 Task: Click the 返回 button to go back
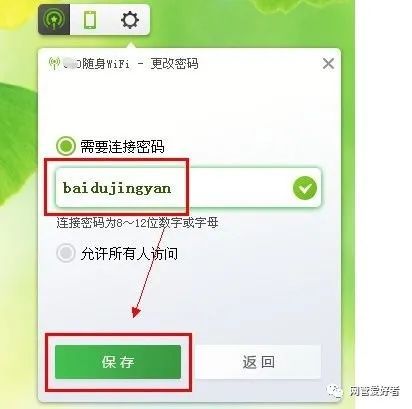tap(258, 362)
